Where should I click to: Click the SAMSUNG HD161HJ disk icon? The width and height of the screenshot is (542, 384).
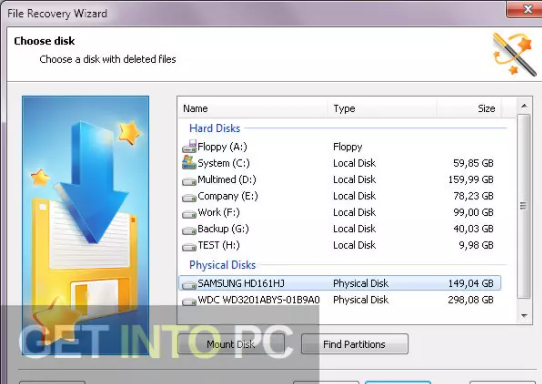point(189,285)
